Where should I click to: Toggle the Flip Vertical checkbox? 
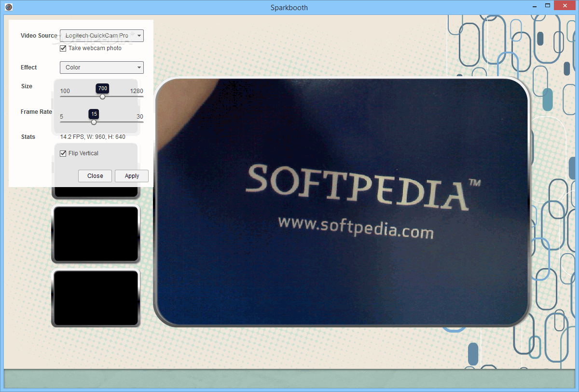tap(63, 153)
